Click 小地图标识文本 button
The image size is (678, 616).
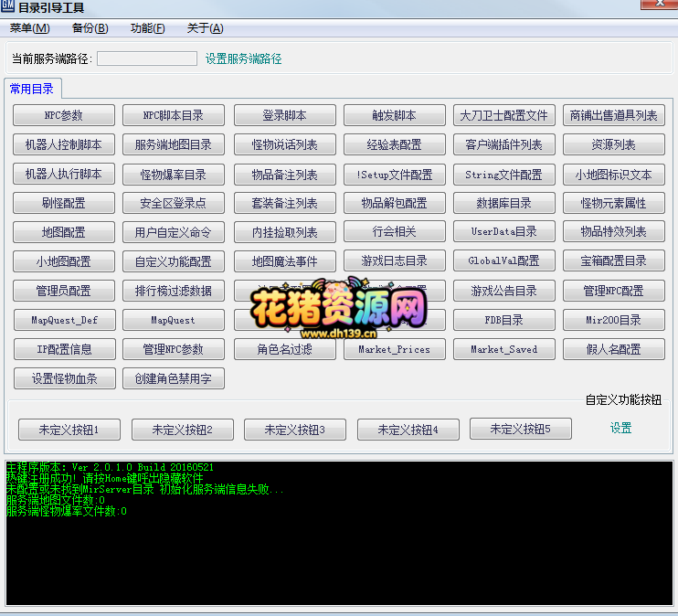pos(613,175)
